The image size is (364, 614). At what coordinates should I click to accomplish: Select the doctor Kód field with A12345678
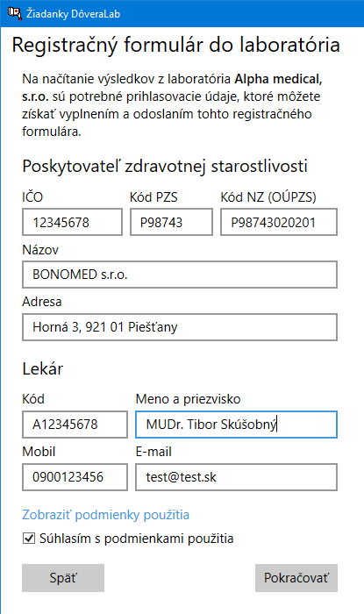pyautogui.click(x=75, y=424)
